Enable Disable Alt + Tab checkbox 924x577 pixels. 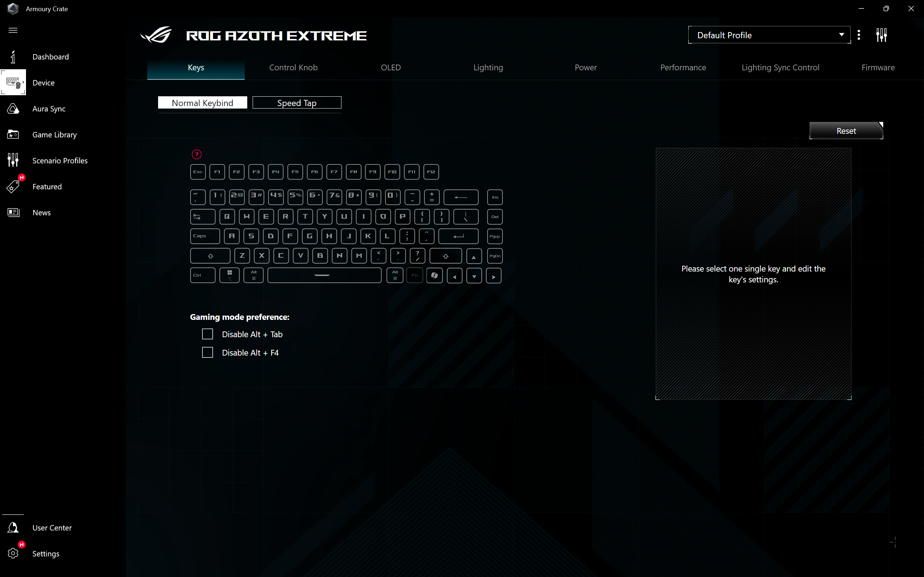(207, 334)
